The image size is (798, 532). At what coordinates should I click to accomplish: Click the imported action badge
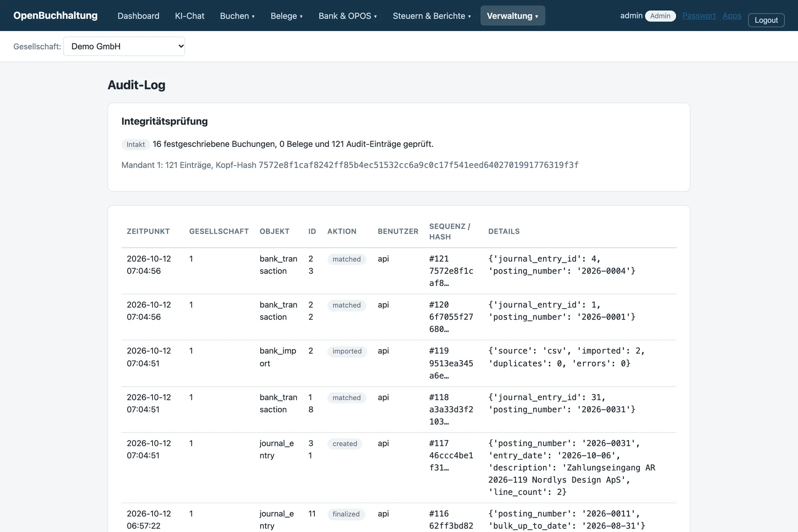tap(347, 352)
